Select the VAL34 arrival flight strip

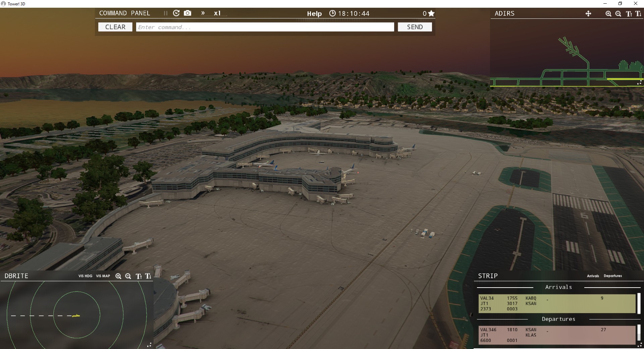pos(557,304)
